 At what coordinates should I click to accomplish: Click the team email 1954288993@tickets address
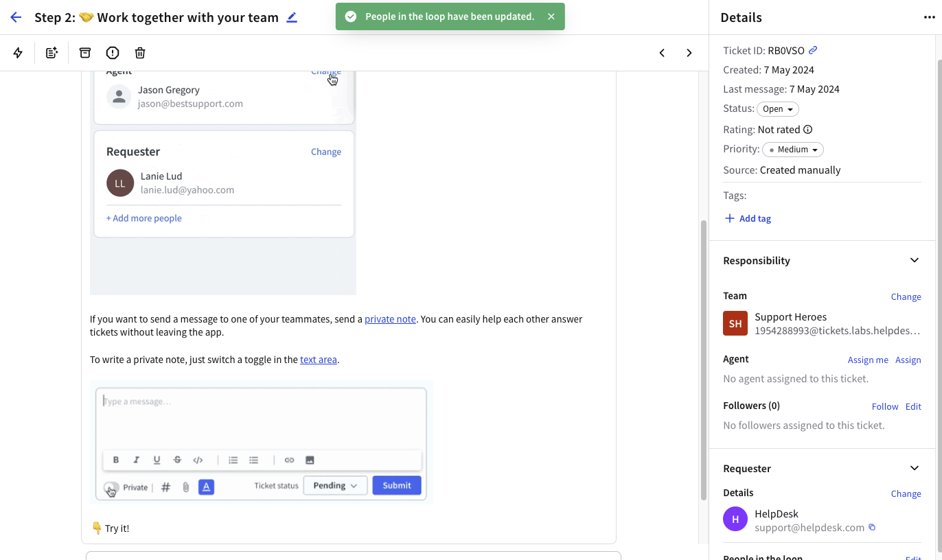[x=837, y=331]
